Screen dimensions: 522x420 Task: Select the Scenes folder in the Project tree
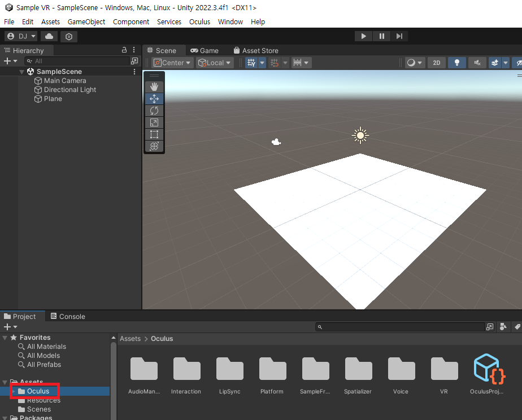34,409
